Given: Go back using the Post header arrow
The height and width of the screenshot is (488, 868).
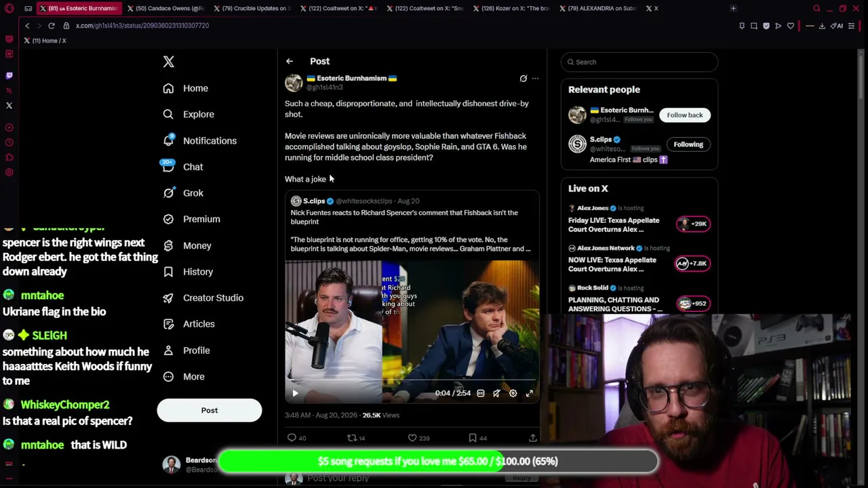Looking at the screenshot, I should point(290,61).
